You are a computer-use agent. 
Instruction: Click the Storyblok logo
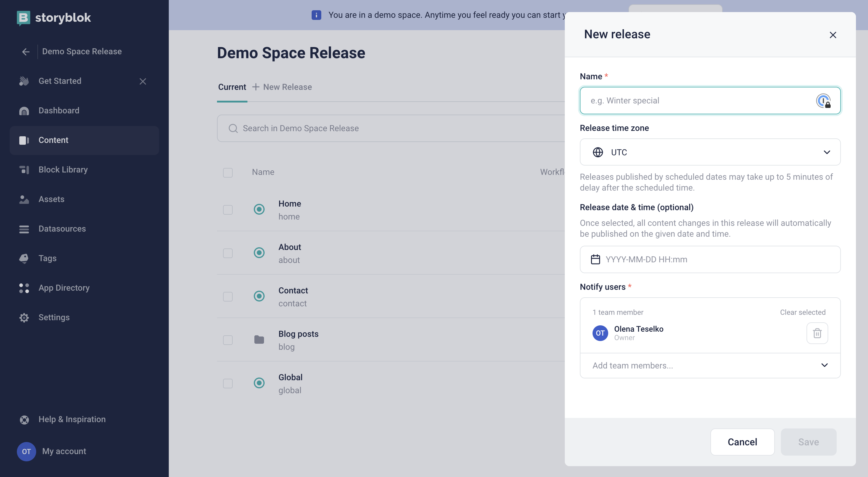(54, 17)
